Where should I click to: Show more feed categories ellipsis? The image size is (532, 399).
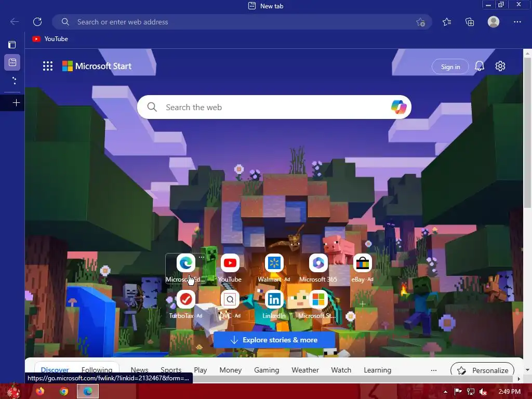click(x=434, y=370)
